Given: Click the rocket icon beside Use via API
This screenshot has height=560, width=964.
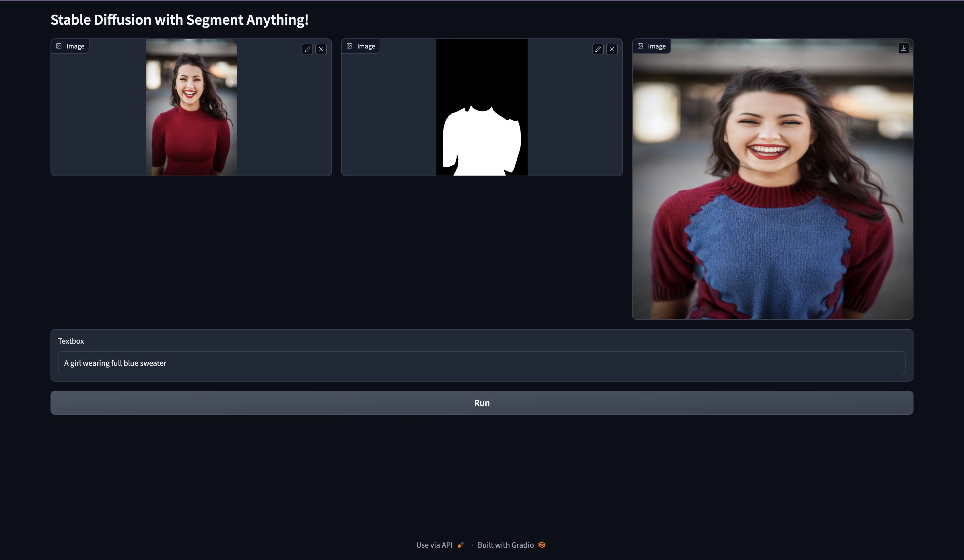Looking at the screenshot, I should pos(460,545).
